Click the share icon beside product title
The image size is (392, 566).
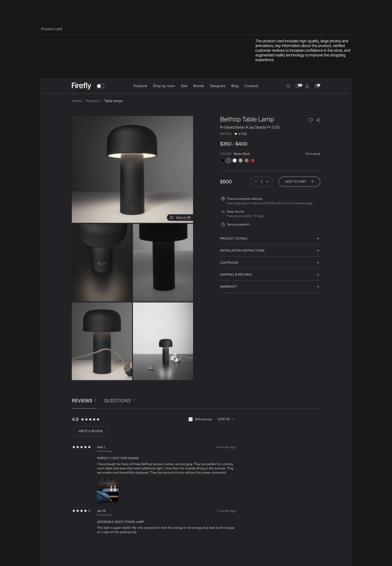[x=318, y=120]
